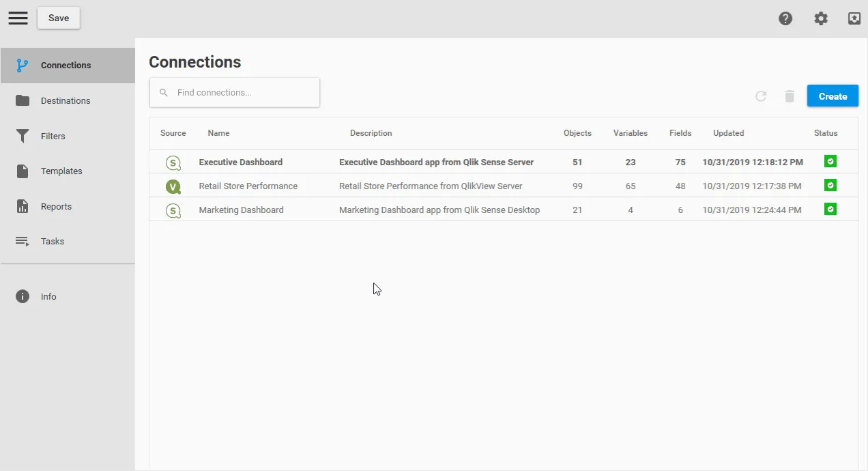This screenshot has width=868, height=471.
Task: Click the help question mark icon
Action: coord(785,18)
